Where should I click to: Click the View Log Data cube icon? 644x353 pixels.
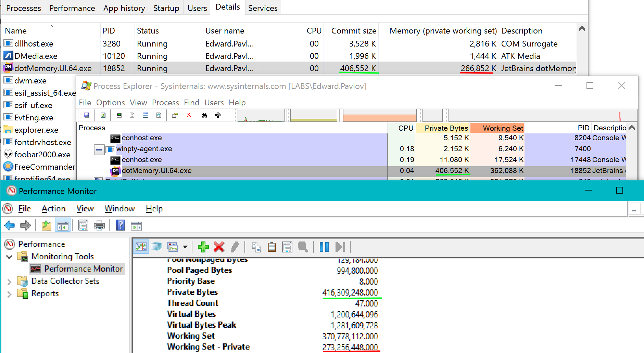156,247
